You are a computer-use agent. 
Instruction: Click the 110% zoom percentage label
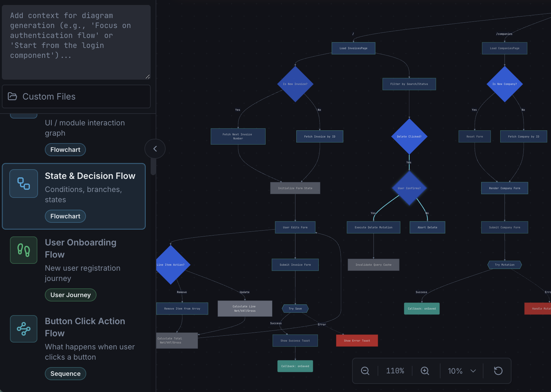pyautogui.click(x=395, y=371)
